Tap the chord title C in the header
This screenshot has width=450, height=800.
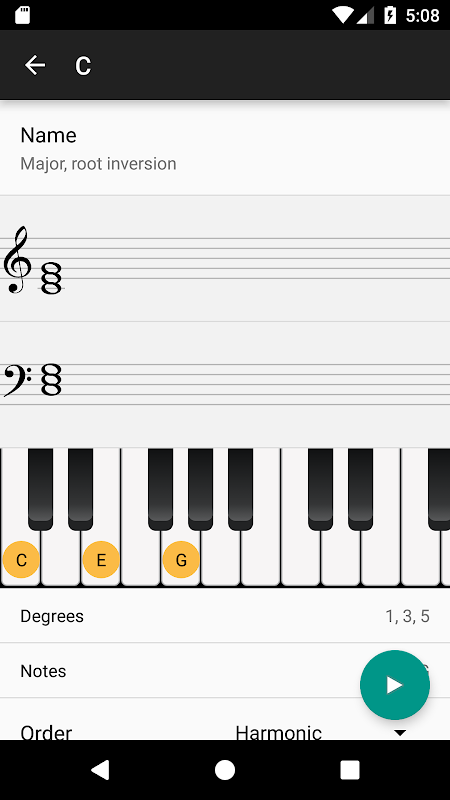click(83, 66)
